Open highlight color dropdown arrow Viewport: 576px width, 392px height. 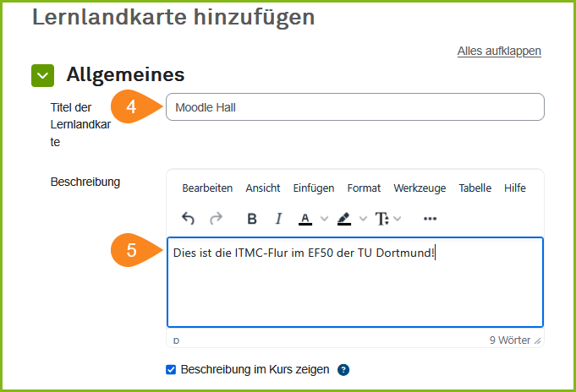click(x=363, y=219)
